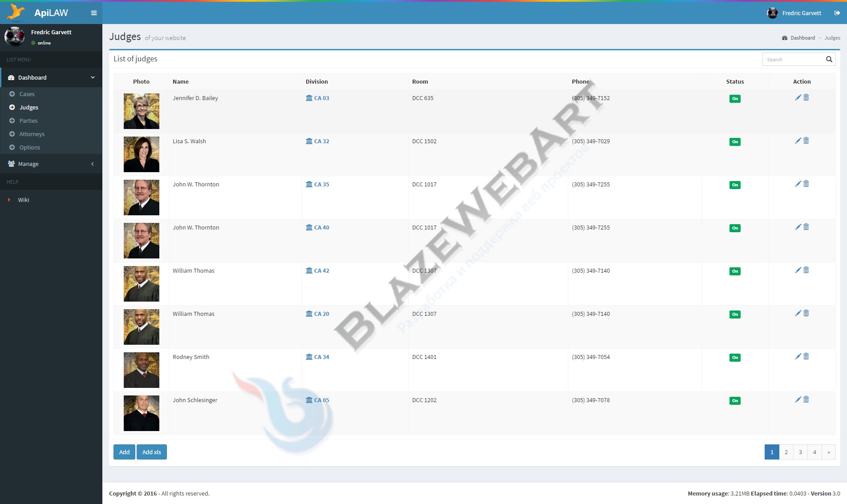Delete Lisa S. Walsh with trash icon
847x504 pixels.
806,141
